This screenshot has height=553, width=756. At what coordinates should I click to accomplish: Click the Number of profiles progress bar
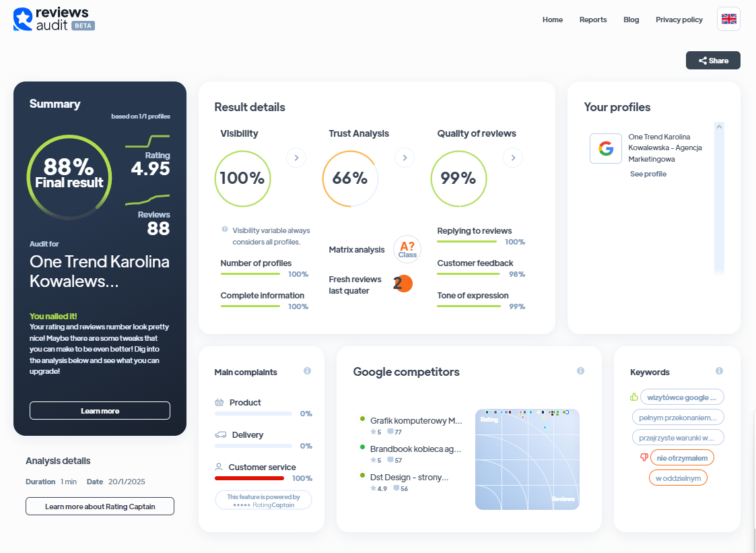click(250, 274)
